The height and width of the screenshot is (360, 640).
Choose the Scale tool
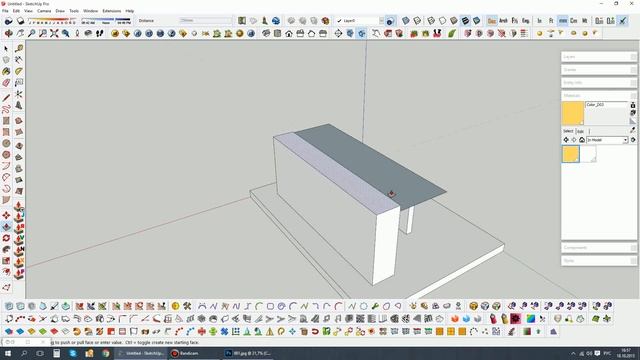click(x=6, y=260)
